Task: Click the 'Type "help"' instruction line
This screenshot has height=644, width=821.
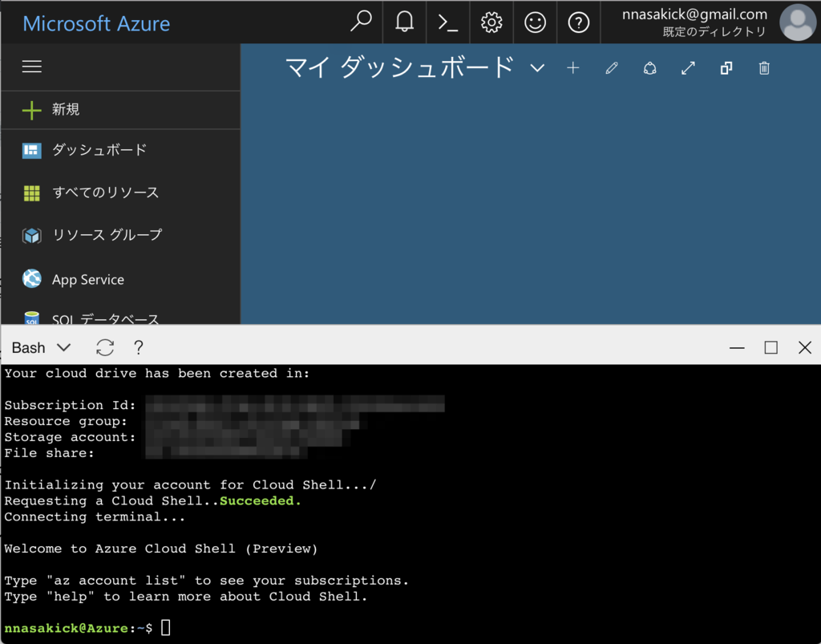Action: (x=186, y=597)
